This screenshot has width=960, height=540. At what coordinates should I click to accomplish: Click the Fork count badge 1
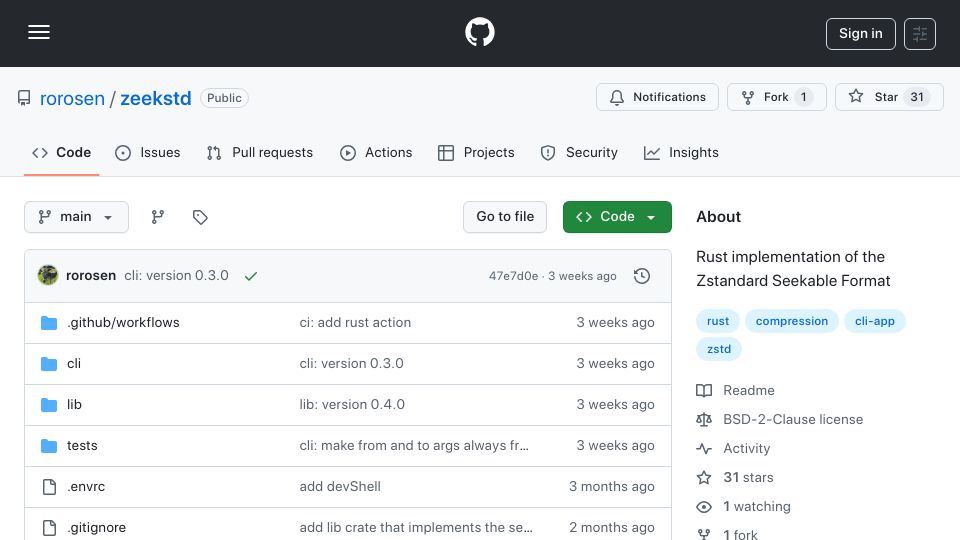[x=803, y=97]
